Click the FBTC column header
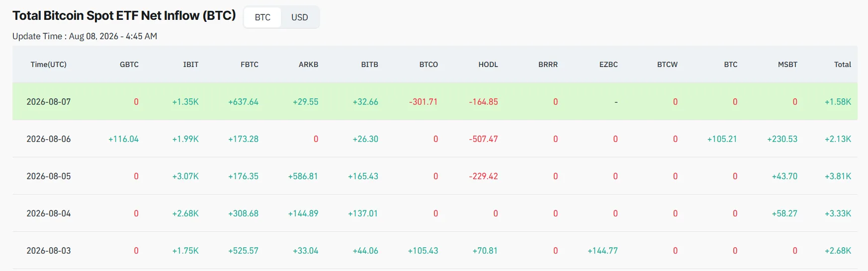The height and width of the screenshot is (271, 868). click(x=250, y=65)
